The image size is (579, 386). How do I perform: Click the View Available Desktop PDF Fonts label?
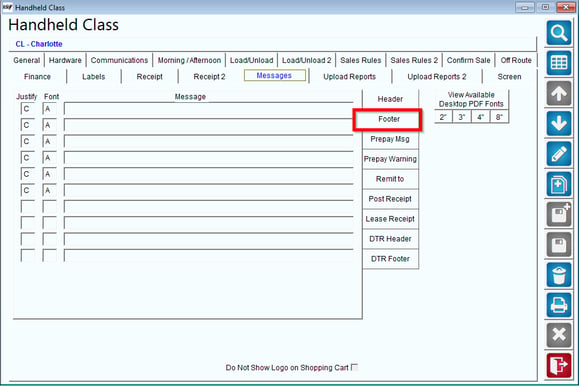[471, 99]
